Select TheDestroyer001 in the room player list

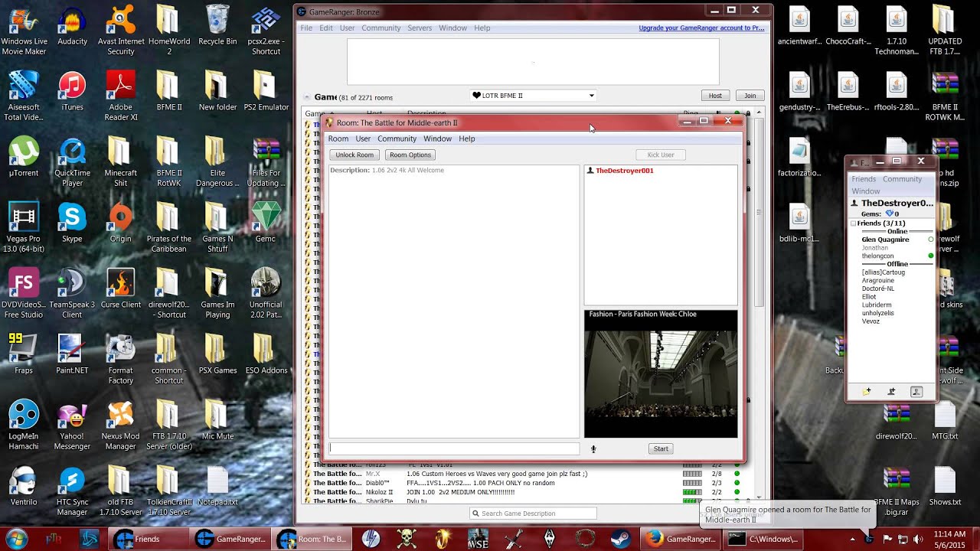(x=625, y=171)
